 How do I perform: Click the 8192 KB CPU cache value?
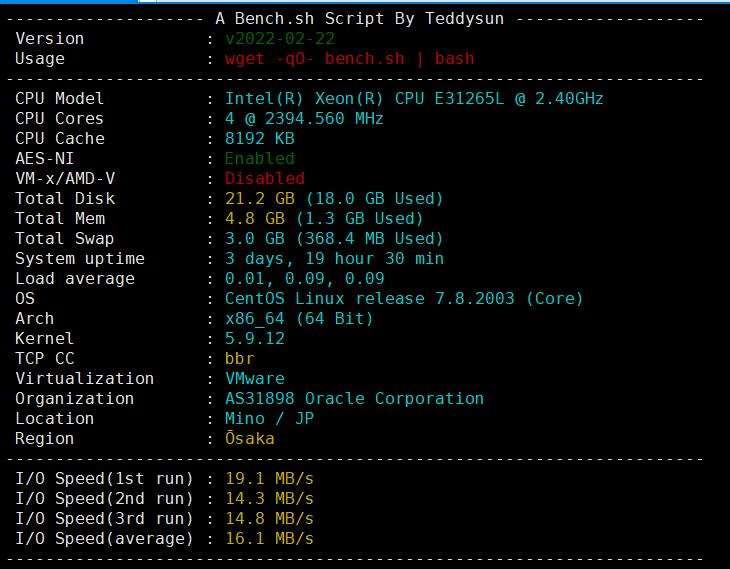[x=259, y=138]
